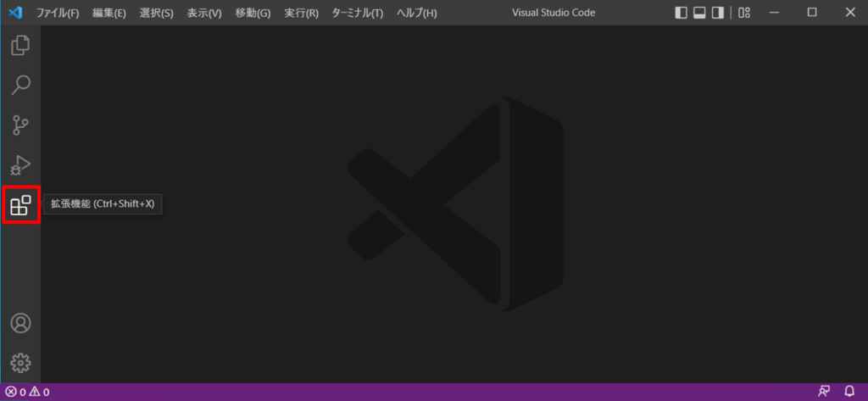Open the Manage gear icon
The height and width of the screenshot is (401, 868).
pos(21,364)
